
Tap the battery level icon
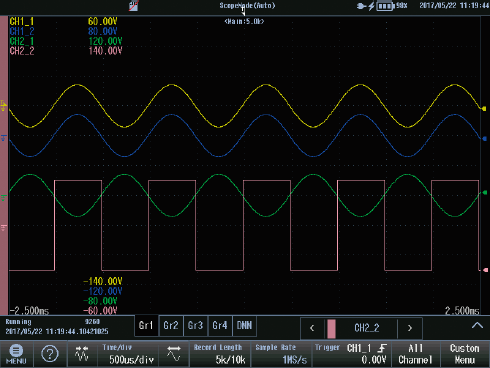click(385, 6)
